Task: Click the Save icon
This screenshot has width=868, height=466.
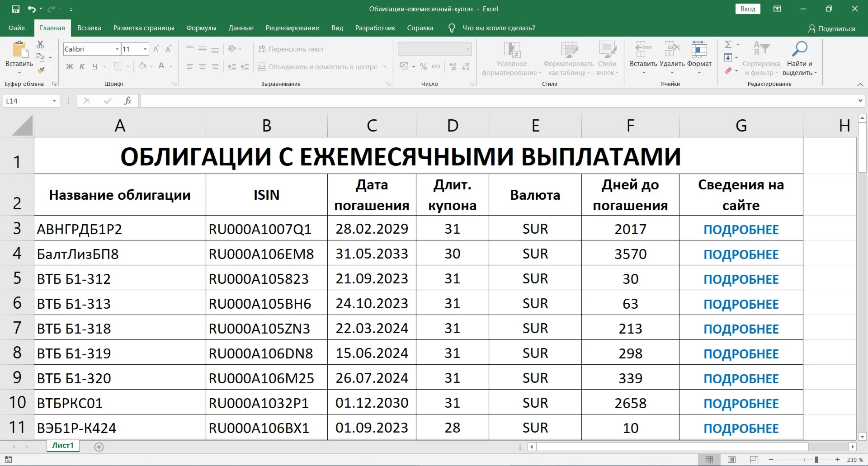Action: [x=15, y=9]
